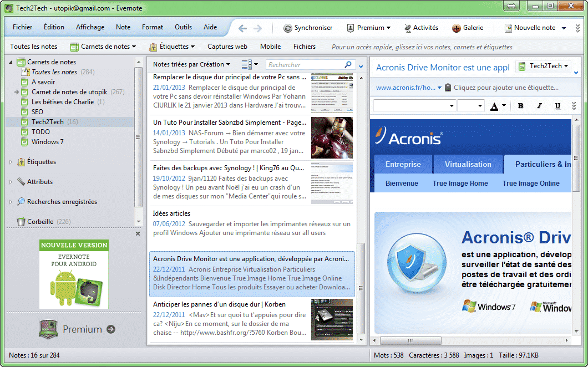Create a Nouvelle note
This screenshot has width=588, height=367.
tap(530, 28)
